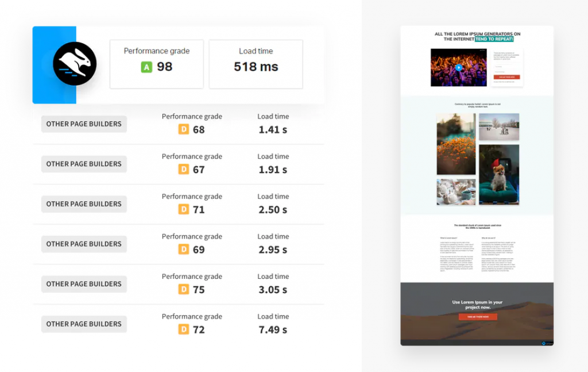The width and height of the screenshot is (588, 372).
Task: Click the D badge beside score 72
Action: point(184,329)
